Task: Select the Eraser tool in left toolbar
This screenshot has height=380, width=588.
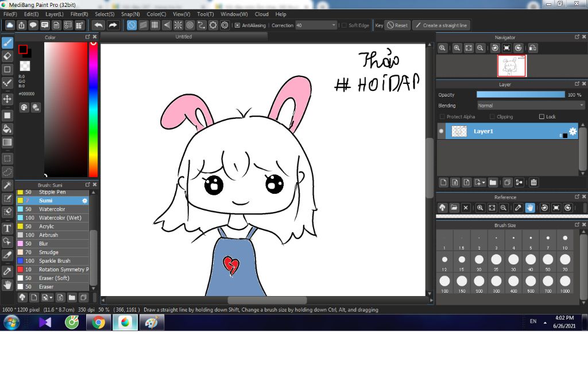Action: (x=7, y=56)
